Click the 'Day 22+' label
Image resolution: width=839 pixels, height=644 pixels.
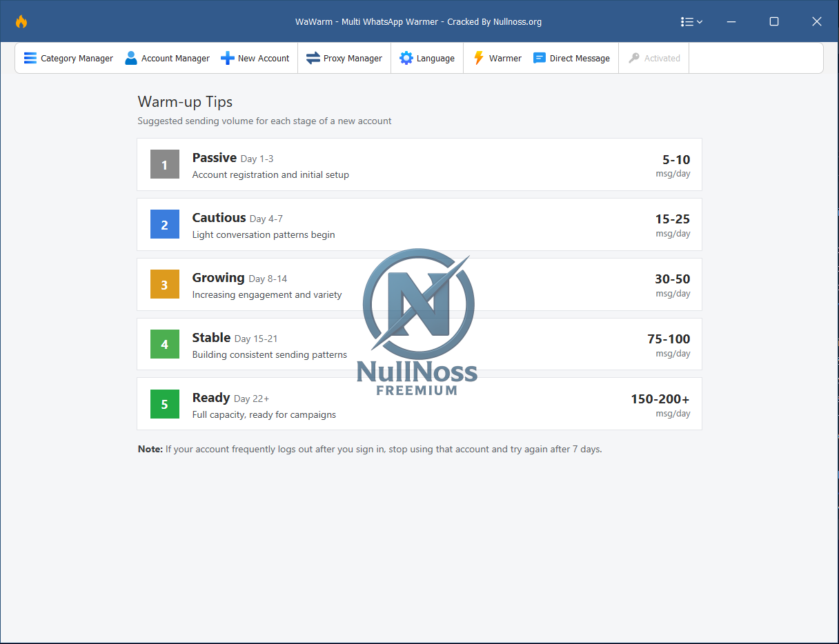(x=252, y=399)
